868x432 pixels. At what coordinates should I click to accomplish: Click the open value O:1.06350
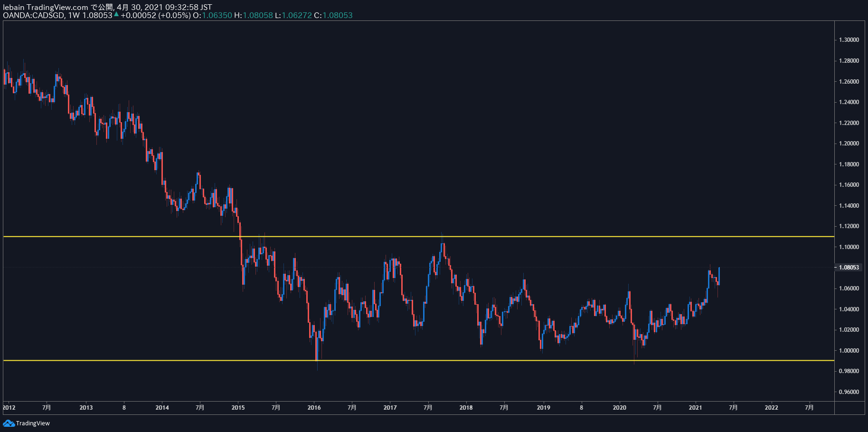(212, 15)
